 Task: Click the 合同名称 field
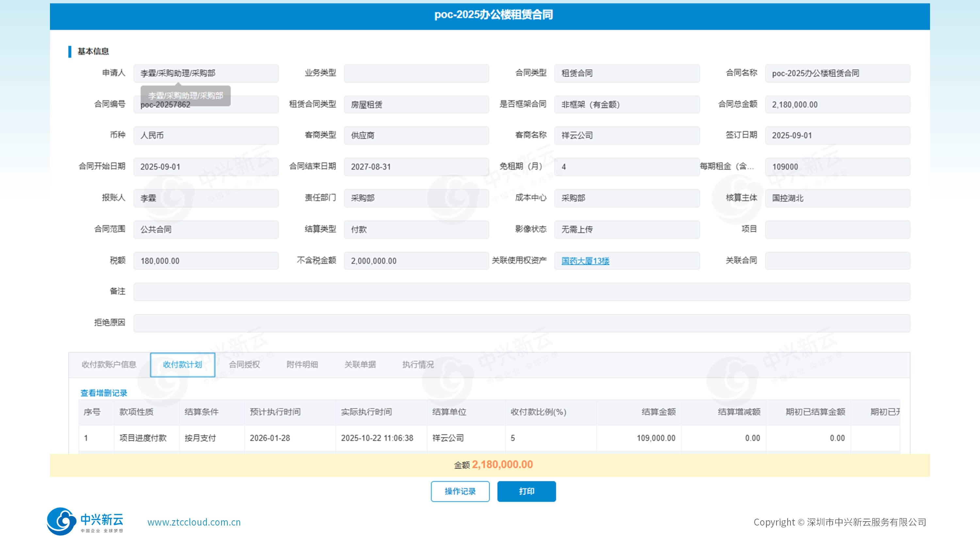click(x=837, y=73)
